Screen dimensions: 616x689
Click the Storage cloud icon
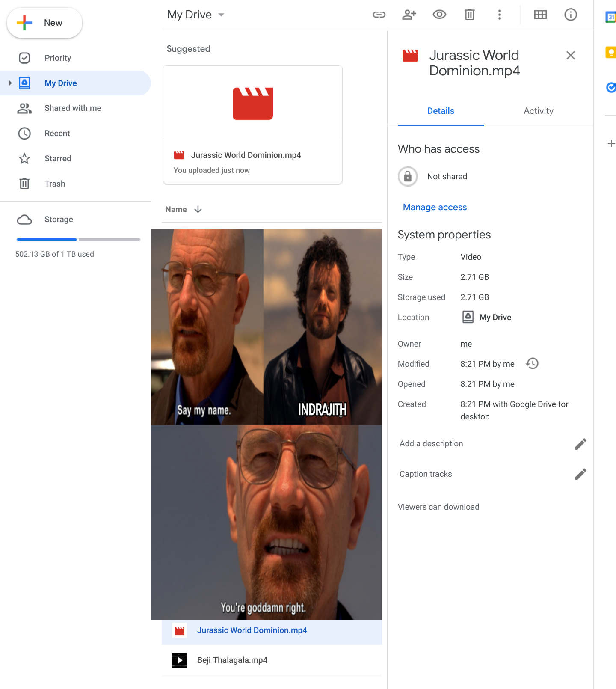pyautogui.click(x=24, y=220)
